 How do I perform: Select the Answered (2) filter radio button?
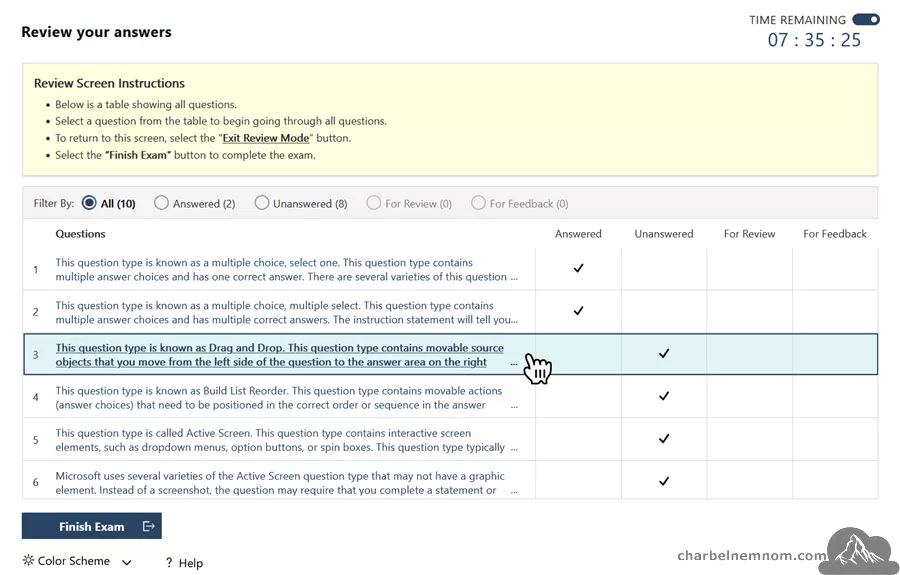coord(161,203)
